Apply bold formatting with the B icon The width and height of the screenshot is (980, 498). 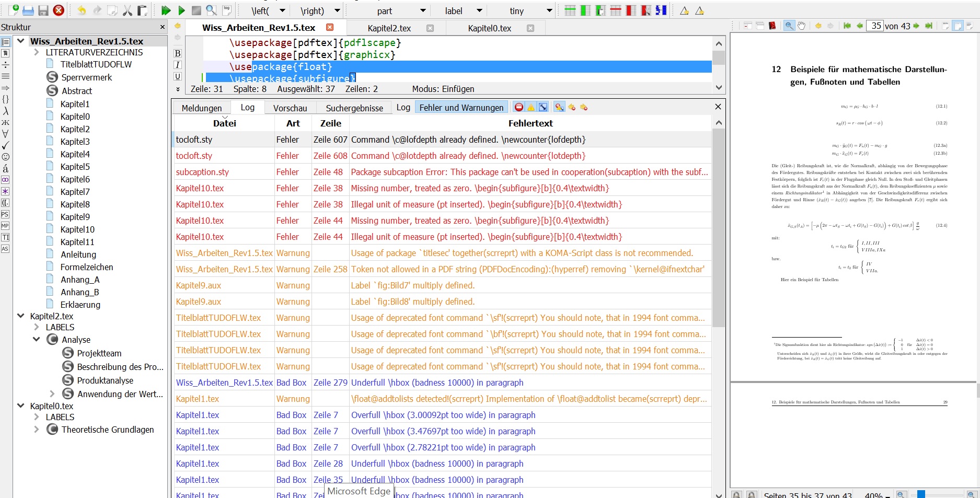pos(178,53)
